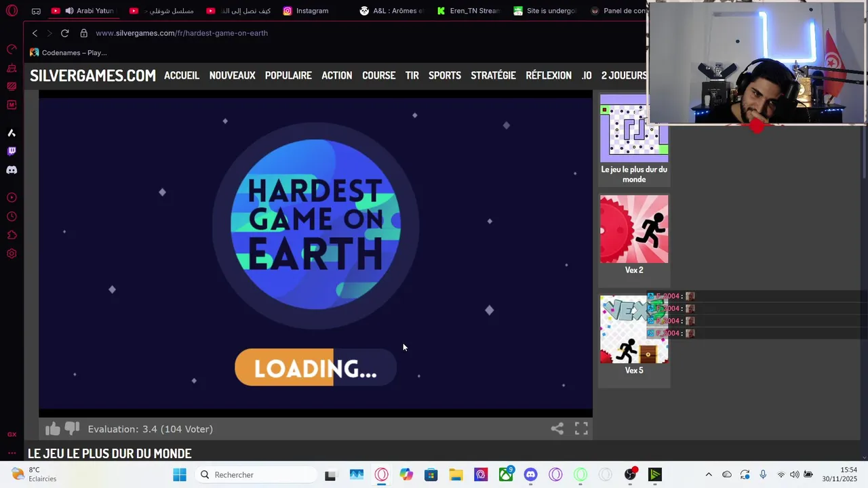This screenshot has width=868, height=488.
Task: Open Copilot from the taskbar
Action: point(406,475)
